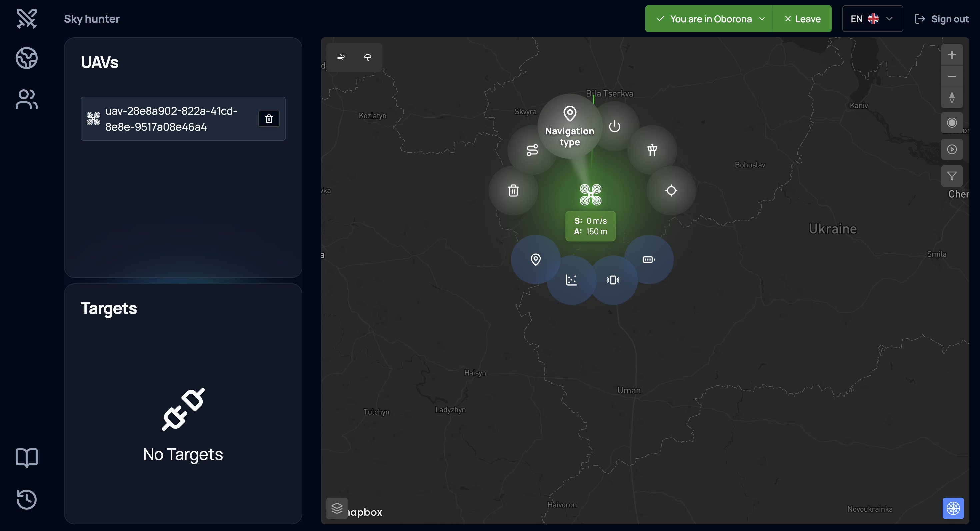980x531 pixels.
Task: Toggle wind layer on the map
Action: point(341,57)
